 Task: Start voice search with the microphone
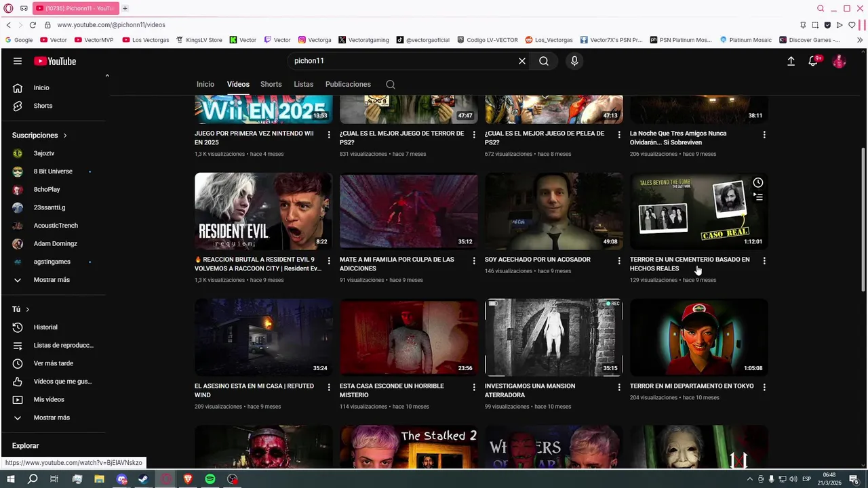point(574,61)
